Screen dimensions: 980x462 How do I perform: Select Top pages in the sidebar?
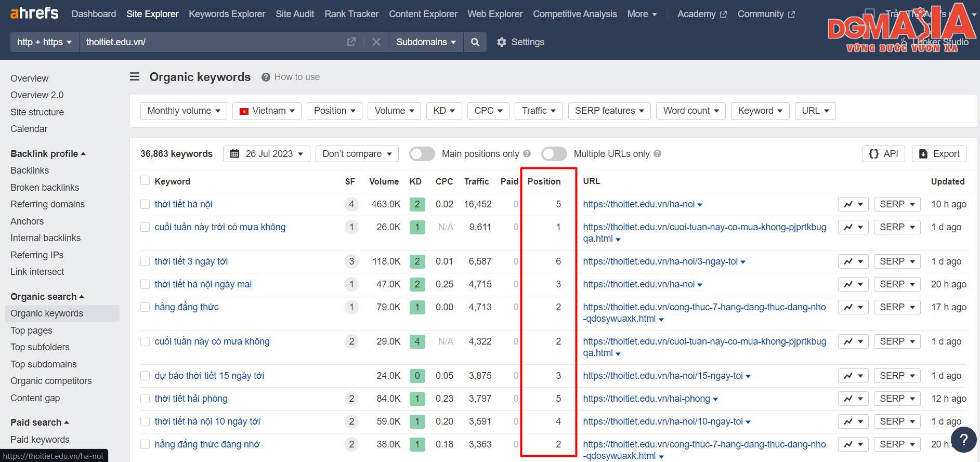tap(31, 331)
